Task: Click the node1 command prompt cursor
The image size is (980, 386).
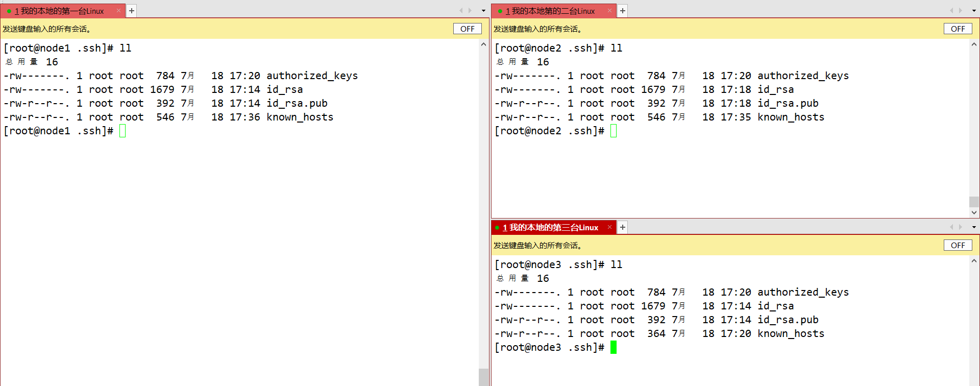Action: click(122, 131)
